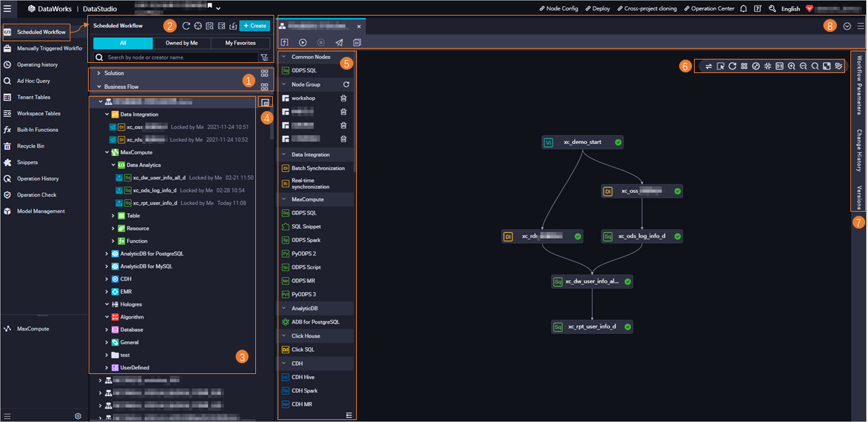868x422 pixels.
Task: Click the swap arrows icon in canvas toolbar
Action: (x=708, y=66)
